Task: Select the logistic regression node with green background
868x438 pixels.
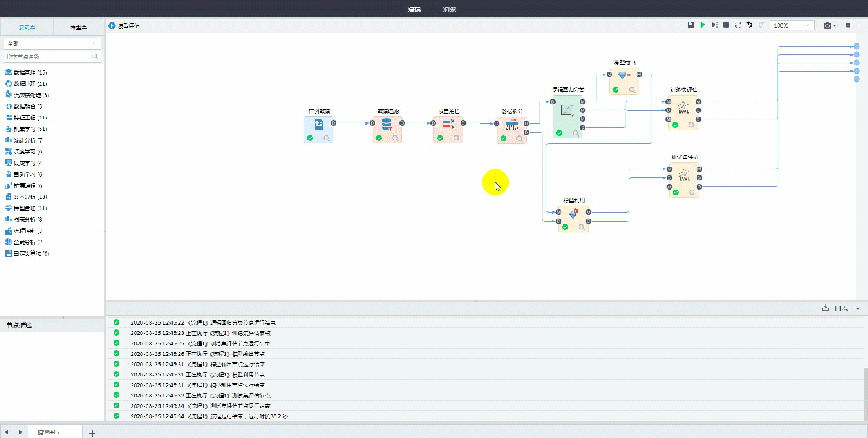Action: tap(568, 115)
